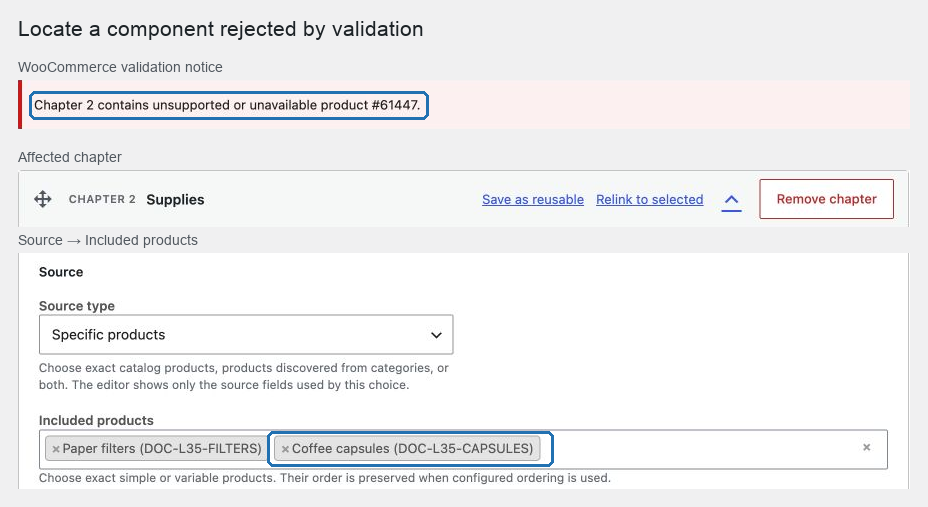Collapse the Supplies chapter with the chevron
The image size is (928, 507).
click(732, 200)
